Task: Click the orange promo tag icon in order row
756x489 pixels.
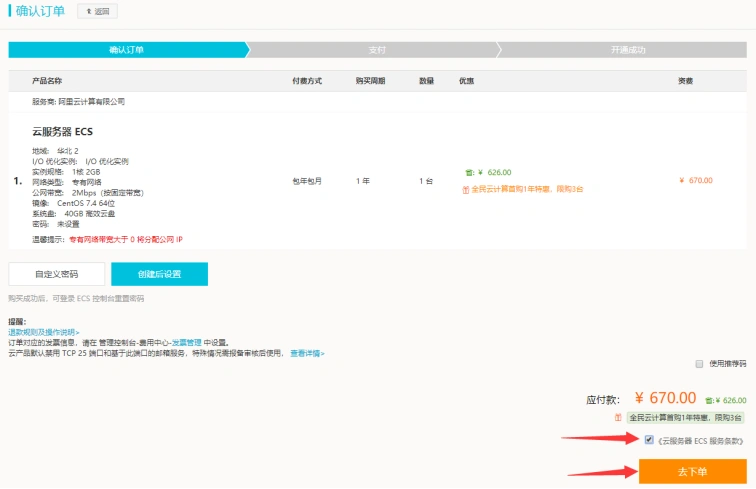Action: pos(465,188)
